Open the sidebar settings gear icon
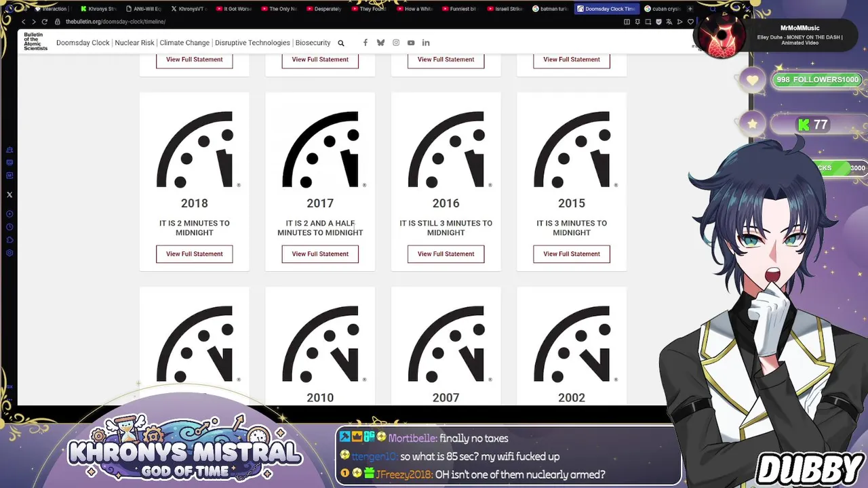Image resolution: width=868 pixels, height=488 pixels. [9, 253]
